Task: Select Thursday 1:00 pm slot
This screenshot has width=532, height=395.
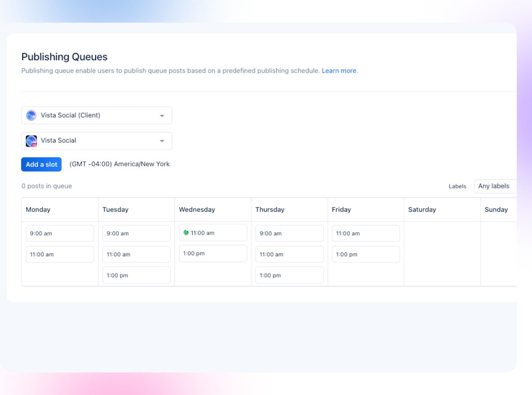Action: click(289, 275)
